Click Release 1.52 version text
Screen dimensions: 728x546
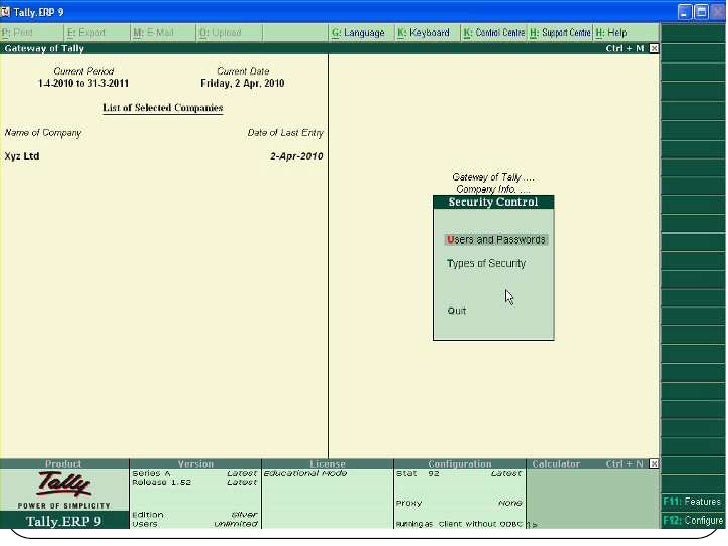161,482
